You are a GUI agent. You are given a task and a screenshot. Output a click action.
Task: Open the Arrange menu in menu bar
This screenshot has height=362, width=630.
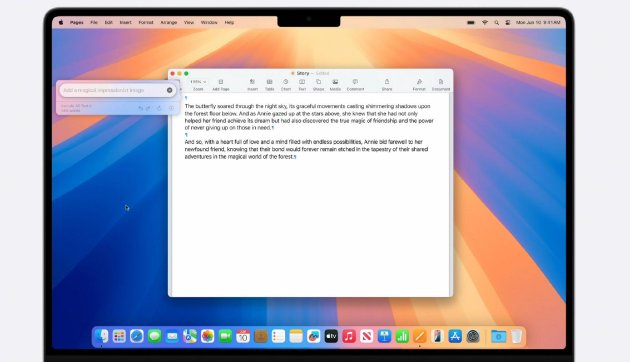[169, 22]
